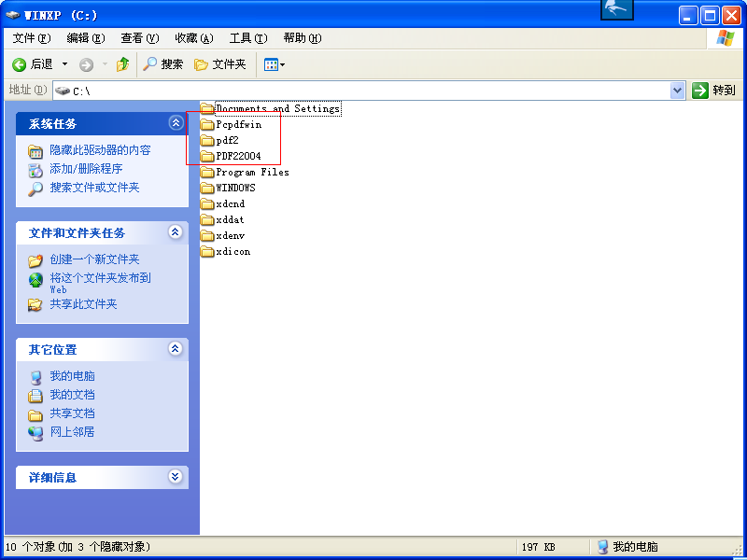Viewport: 747px width, 560px height.
Task: Click the Network Places icon in sidebar
Action: [x=35, y=433]
